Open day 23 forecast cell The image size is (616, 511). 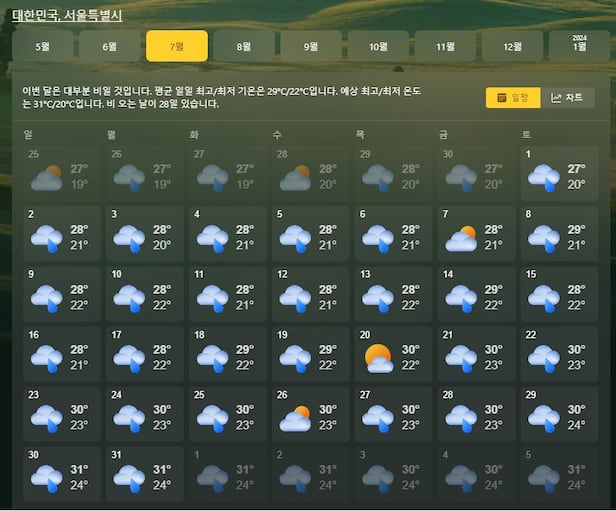coord(60,411)
